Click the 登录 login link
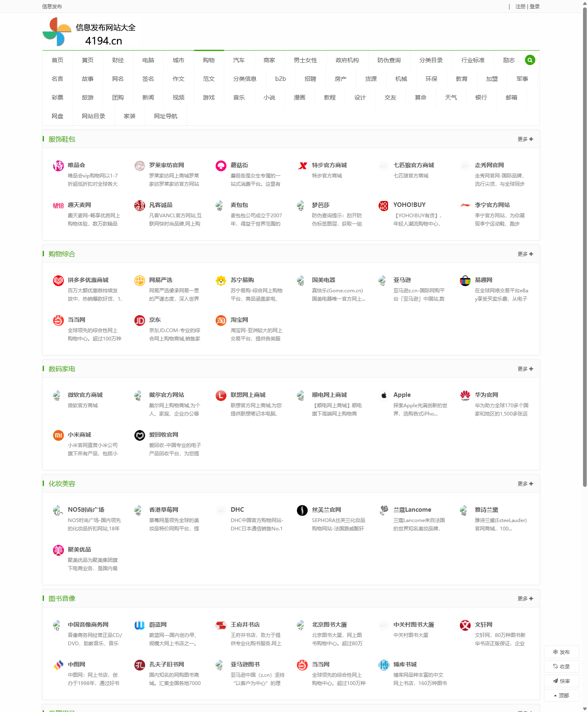 (x=535, y=7)
